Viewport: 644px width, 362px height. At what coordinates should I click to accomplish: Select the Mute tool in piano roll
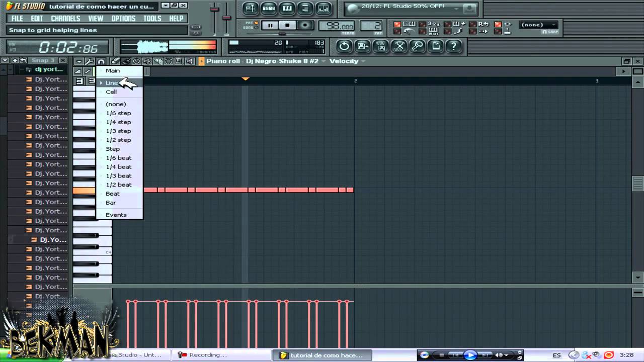(x=147, y=61)
